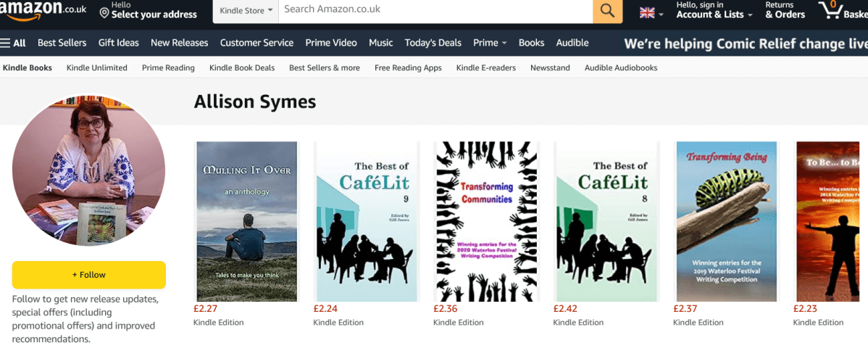This screenshot has width=868, height=346.
Task: Open the All hamburger menu
Action: pos(14,43)
